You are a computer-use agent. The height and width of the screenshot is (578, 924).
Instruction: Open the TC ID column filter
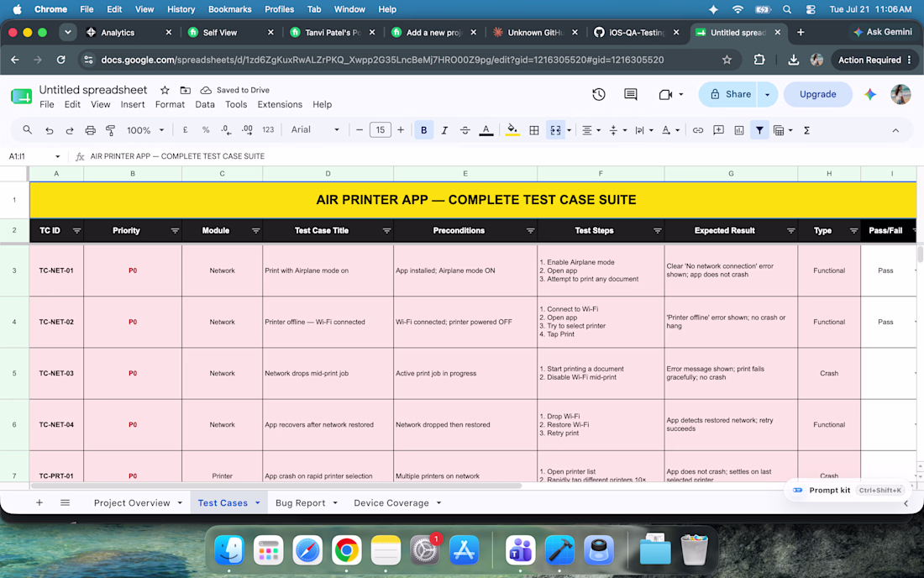click(76, 231)
